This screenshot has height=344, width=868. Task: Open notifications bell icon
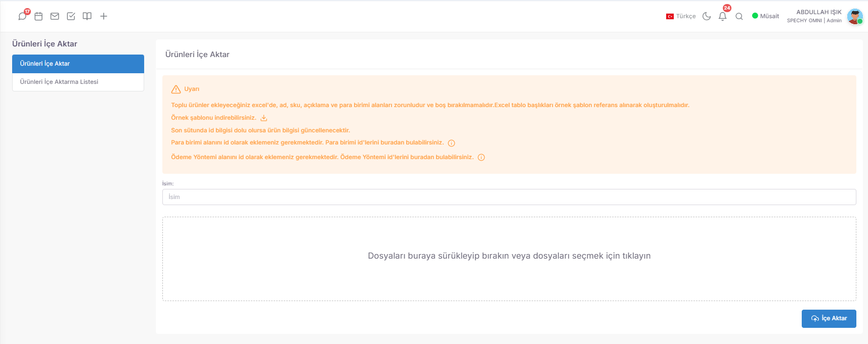point(722,16)
